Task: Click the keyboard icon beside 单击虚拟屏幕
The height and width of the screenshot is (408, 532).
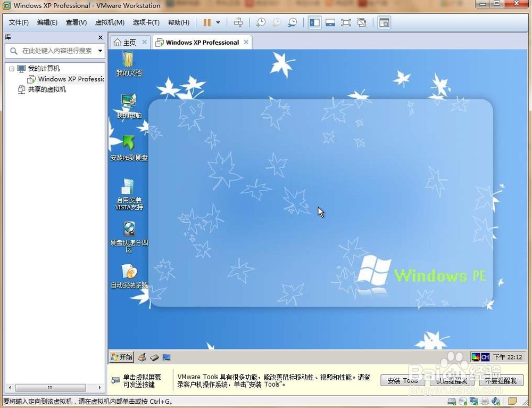Action: [x=115, y=380]
